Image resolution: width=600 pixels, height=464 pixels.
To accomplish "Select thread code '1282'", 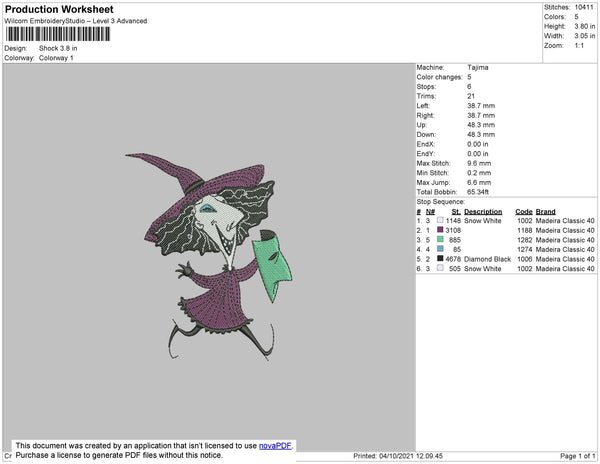I will coord(525,240).
